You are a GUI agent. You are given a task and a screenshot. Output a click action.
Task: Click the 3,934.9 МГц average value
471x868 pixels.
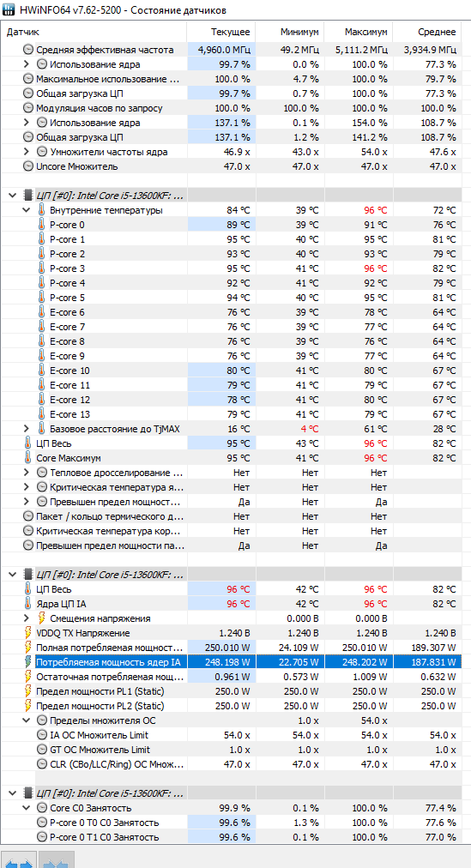click(430, 50)
